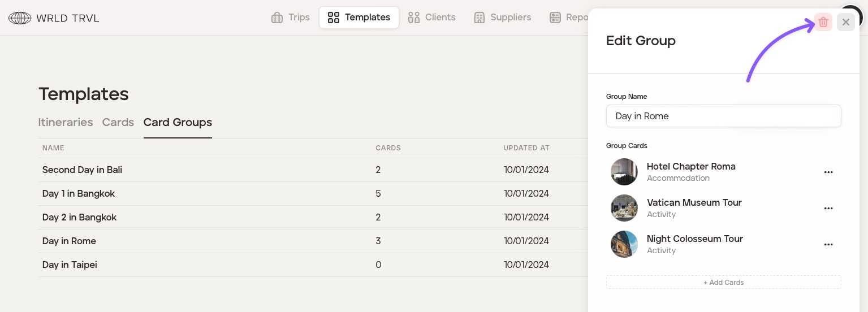Open the Suppliers building icon
Screen dimensions: 868x312
click(x=480, y=18)
